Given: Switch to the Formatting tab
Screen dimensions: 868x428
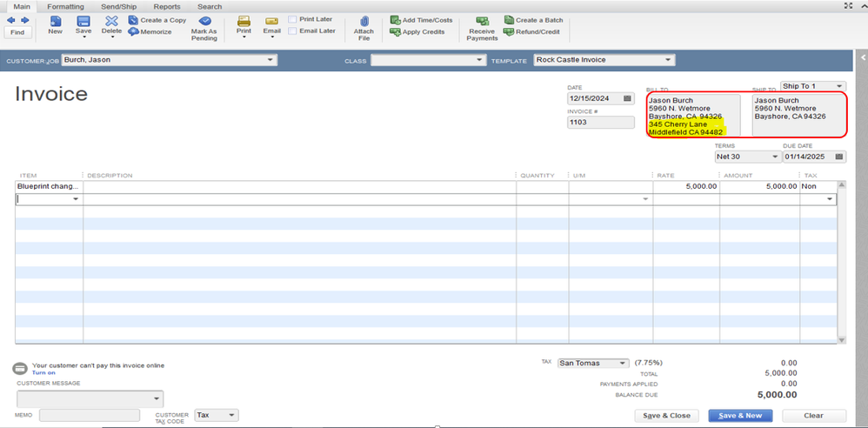Looking at the screenshot, I should coord(65,7).
